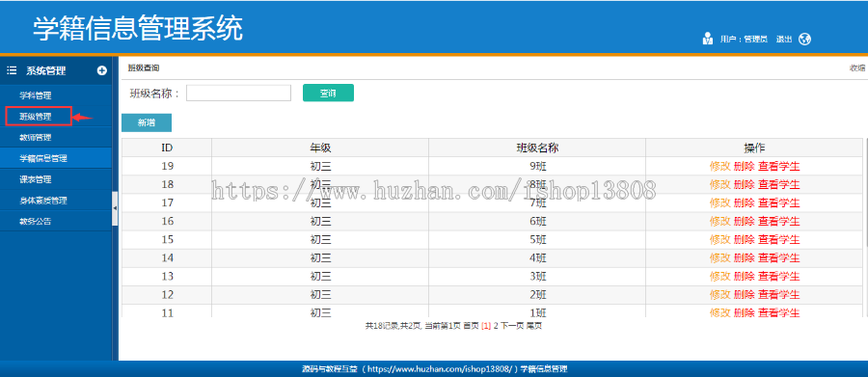
Task: Open 学籍信息管理 in the sidebar
Action: point(43,158)
